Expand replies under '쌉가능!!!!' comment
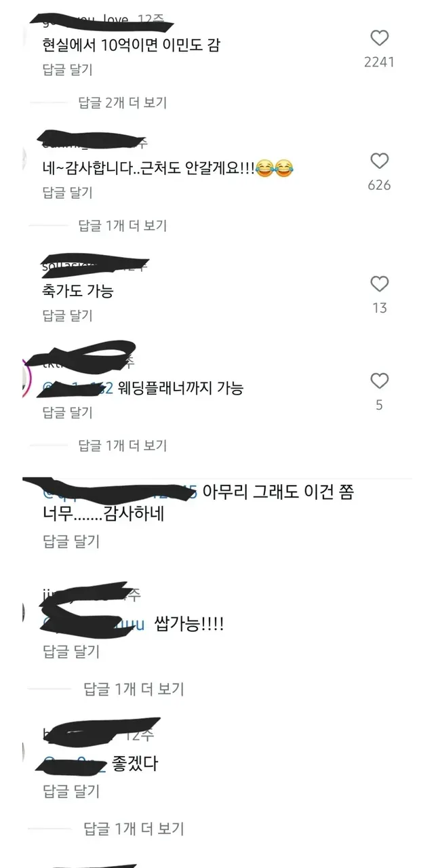Viewport: 434px width, 868px height. [x=134, y=689]
